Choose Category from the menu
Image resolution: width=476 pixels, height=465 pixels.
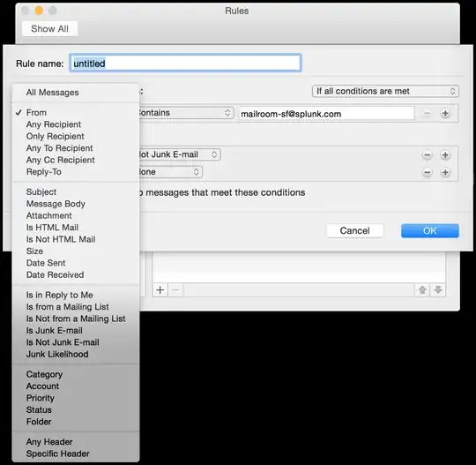tap(76, 374)
